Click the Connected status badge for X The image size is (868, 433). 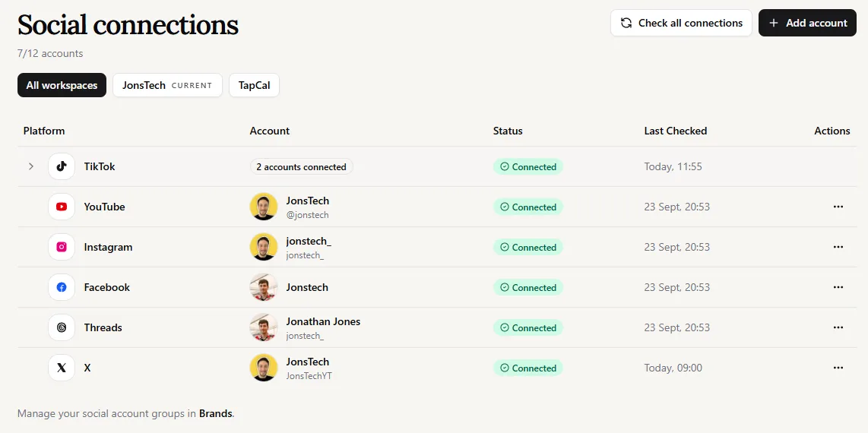(x=528, y=368)
